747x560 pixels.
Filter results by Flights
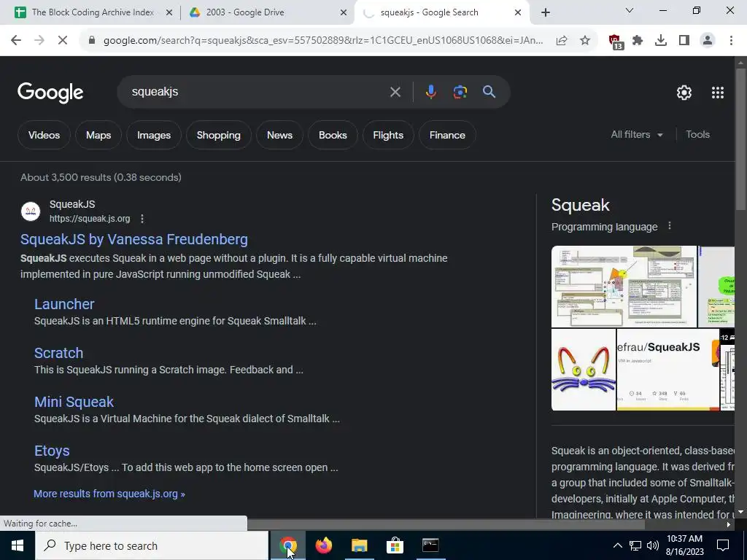pyautogui.click(x=388, y=135)
